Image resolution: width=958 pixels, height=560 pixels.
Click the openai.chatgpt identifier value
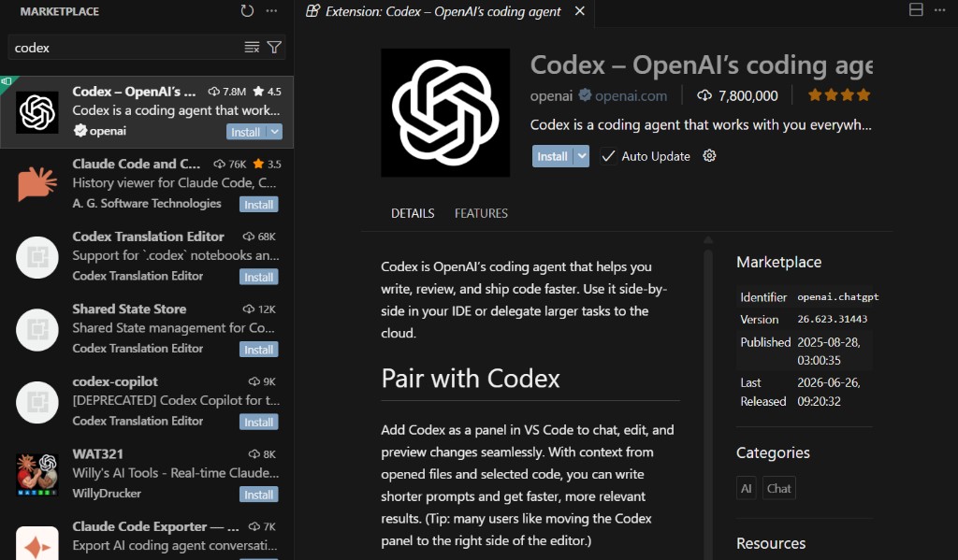point(837,296)
